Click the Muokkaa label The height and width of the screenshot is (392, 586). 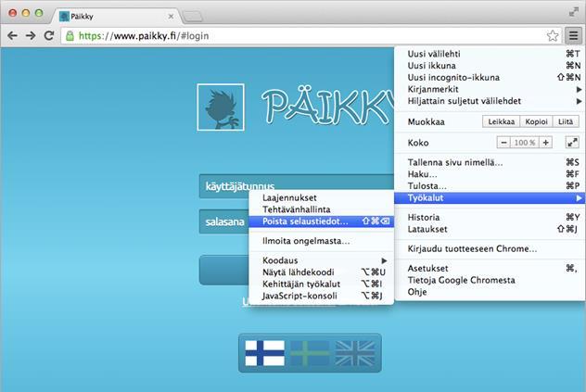coord(426,121)
